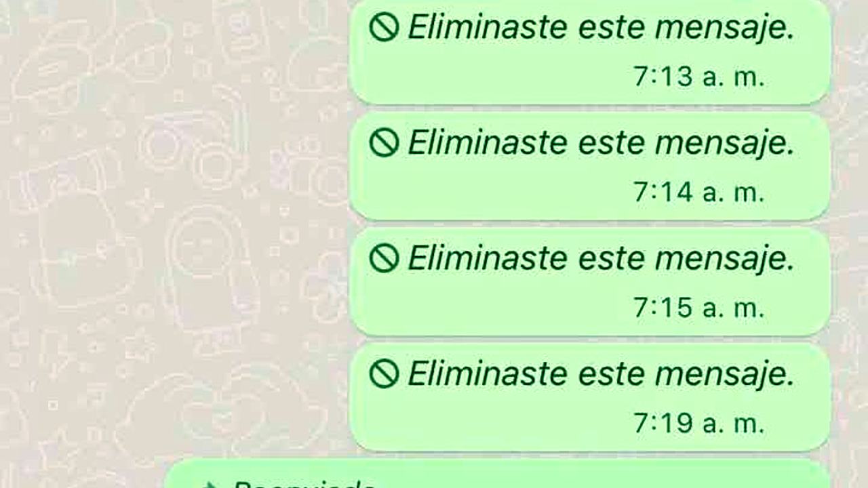Viewport: 868px width, 488px height.
Task: Tap the deleted icon on 7:14 message
Action: [384, 143]
